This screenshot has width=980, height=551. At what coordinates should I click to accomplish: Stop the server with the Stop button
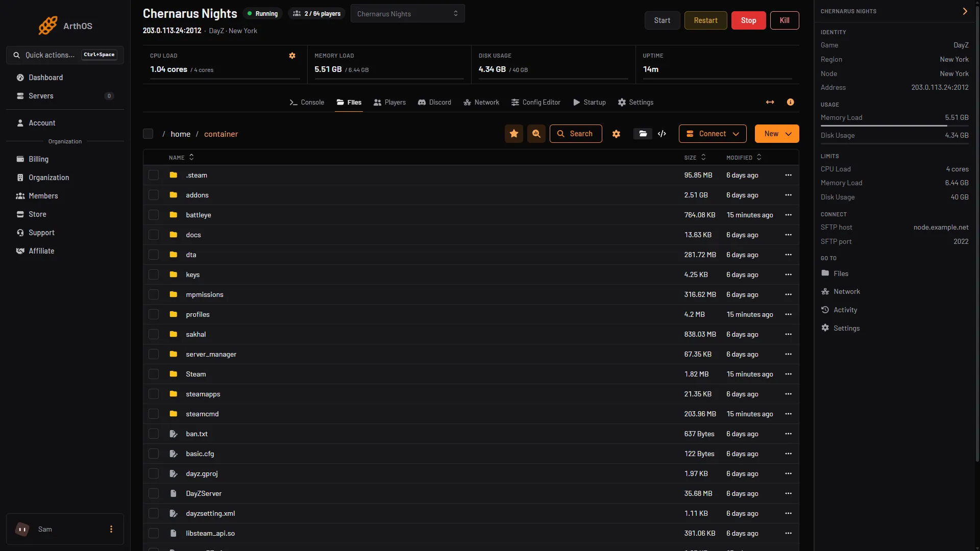[x=748, y=20]
